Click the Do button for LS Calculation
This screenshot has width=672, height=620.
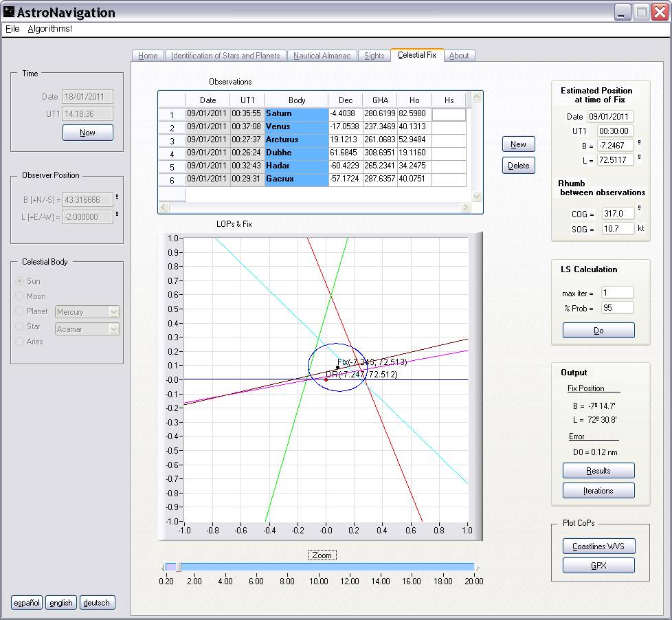598,331
